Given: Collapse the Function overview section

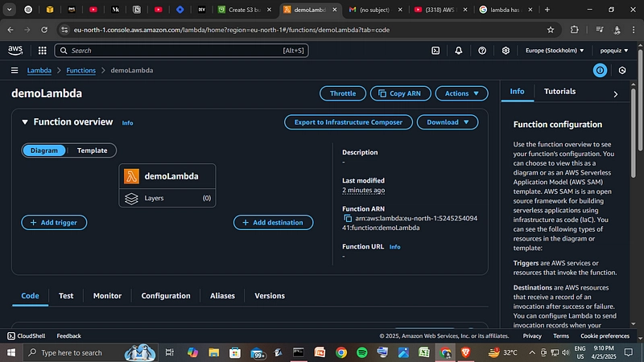Looking at the screenshot, I should (x=25, y=122).
